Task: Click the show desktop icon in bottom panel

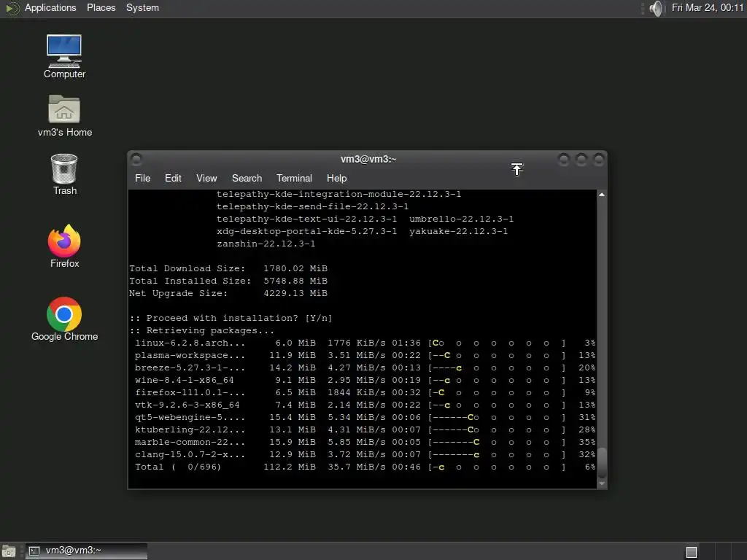Action: click(x=9, y=551)
